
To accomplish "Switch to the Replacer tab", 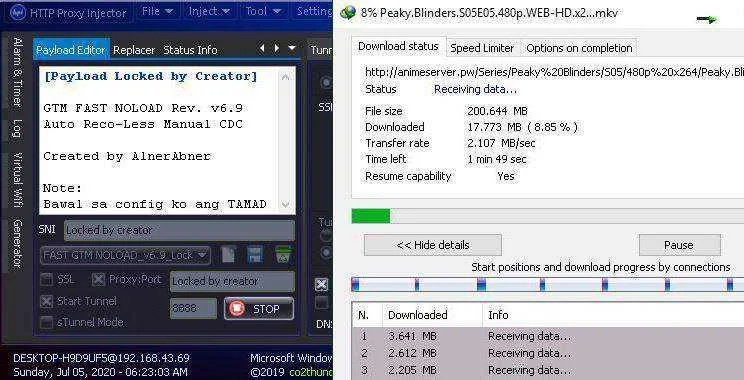I will (134, 50).
